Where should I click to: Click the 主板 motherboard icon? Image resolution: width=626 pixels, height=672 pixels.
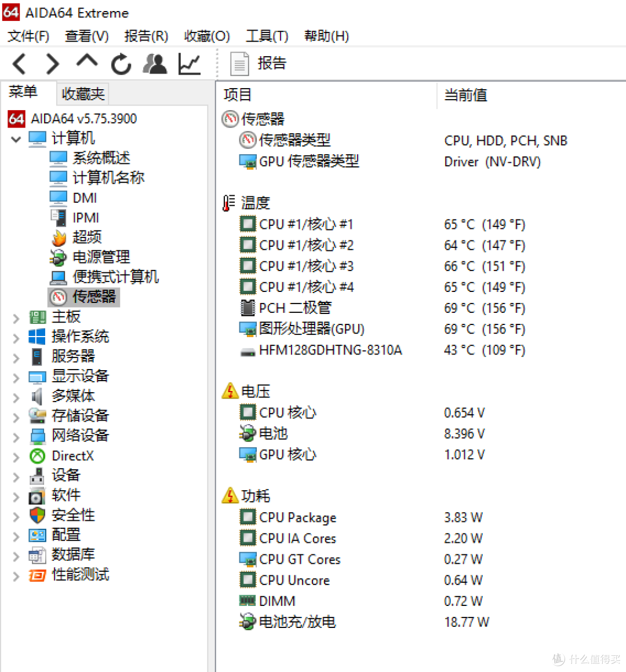[37, 317]
